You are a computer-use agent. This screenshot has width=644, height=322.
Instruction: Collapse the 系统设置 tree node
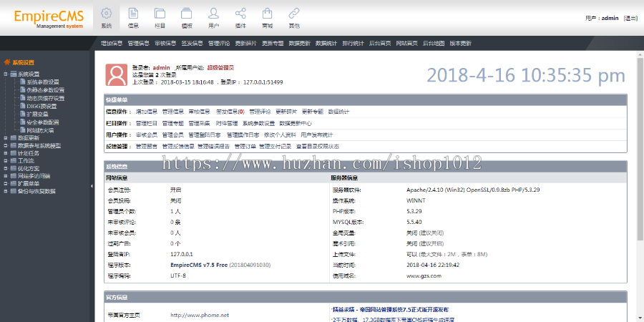[x=6, y=74]
